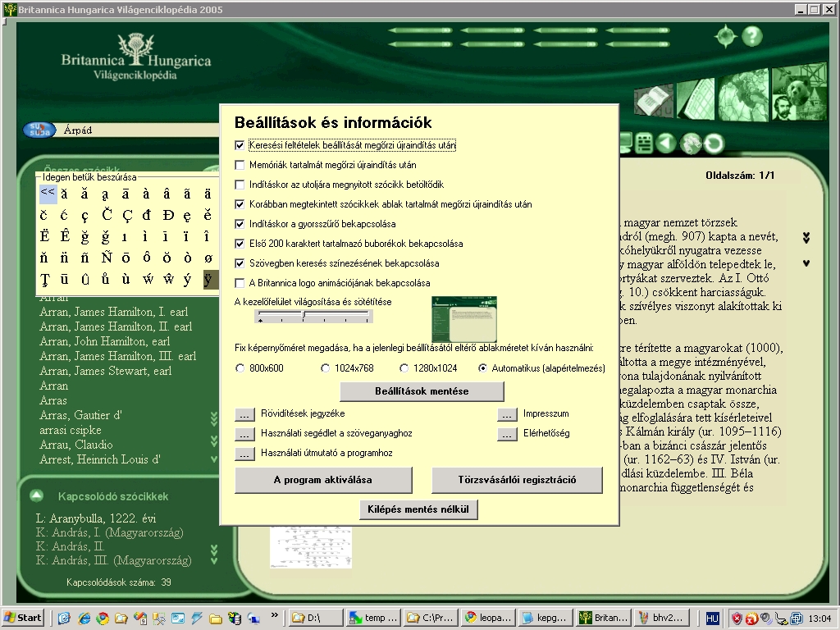
Task: Click Törzsvásárlói regisztráció button
Action: tap(517, 480)
